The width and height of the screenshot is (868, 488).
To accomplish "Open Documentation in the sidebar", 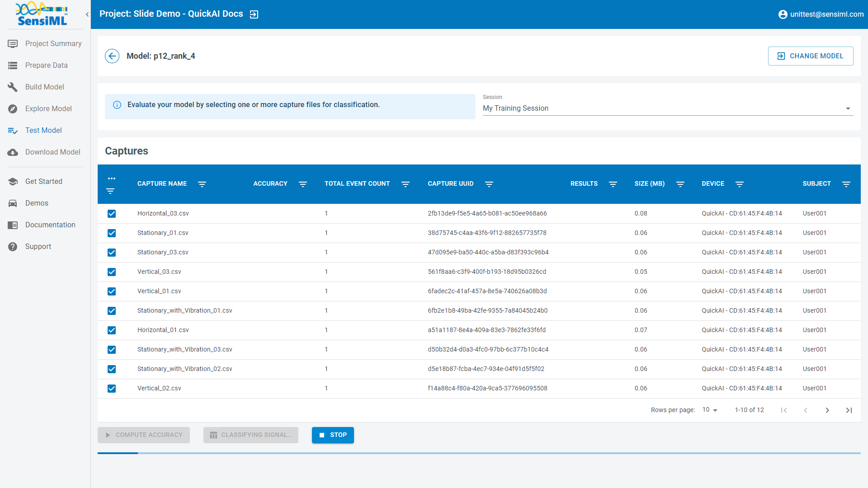I will [45, 225].
